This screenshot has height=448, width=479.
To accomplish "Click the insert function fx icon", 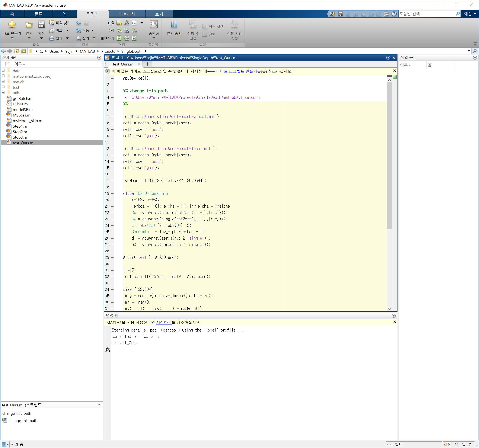I will point(127,23).
